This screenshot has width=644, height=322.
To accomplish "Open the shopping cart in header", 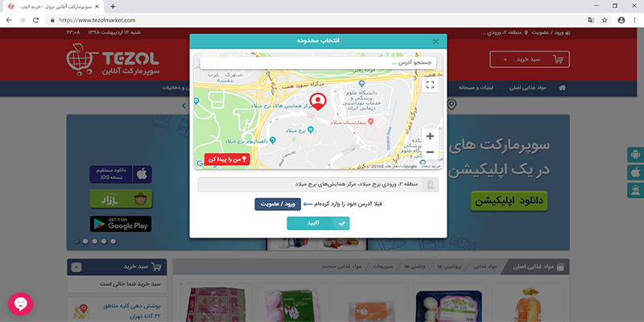I will pos(530,60).
